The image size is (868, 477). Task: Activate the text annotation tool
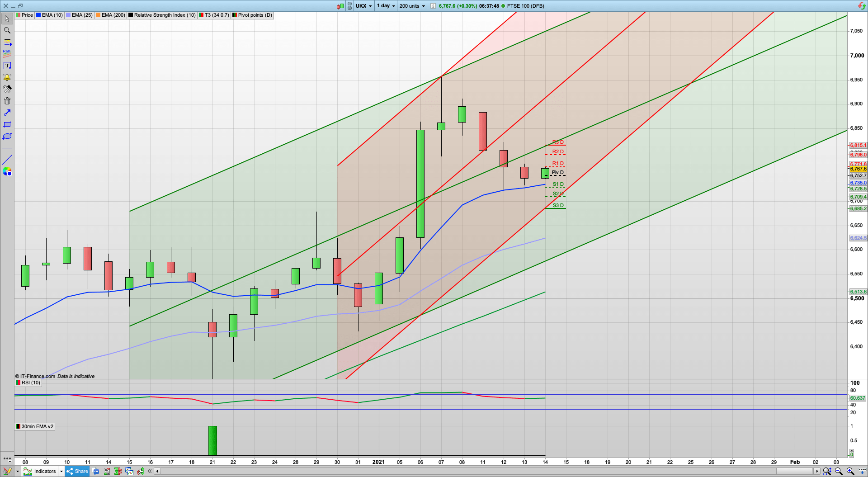(7, 66)
